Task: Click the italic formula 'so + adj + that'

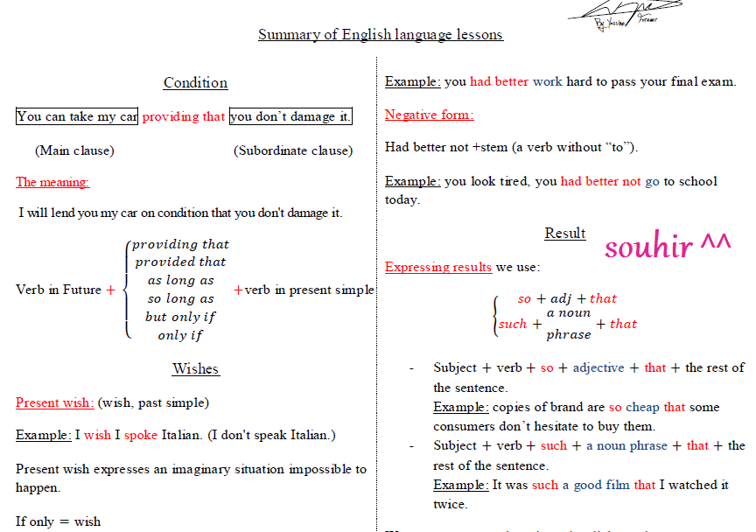Action: 567,298
